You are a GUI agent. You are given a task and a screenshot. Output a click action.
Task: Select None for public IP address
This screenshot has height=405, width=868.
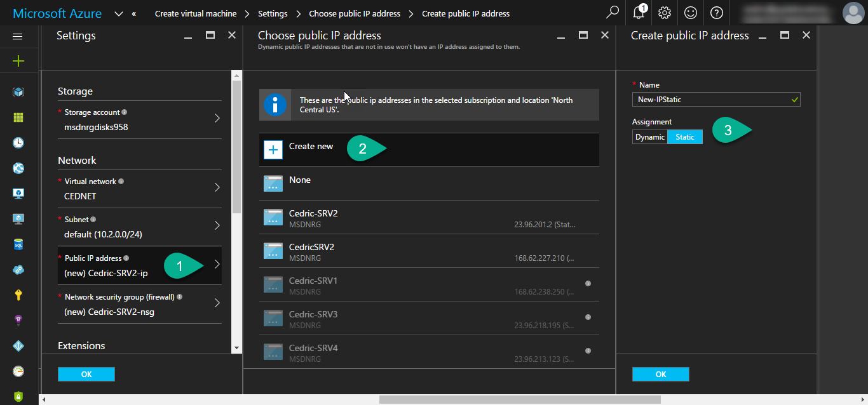(429, 183)
